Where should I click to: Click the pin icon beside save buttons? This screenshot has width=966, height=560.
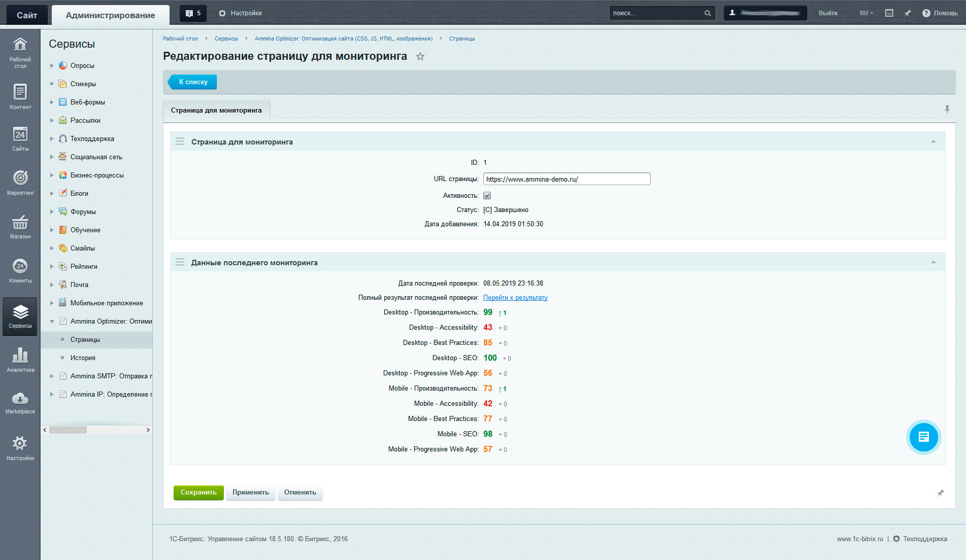(940, 493)
